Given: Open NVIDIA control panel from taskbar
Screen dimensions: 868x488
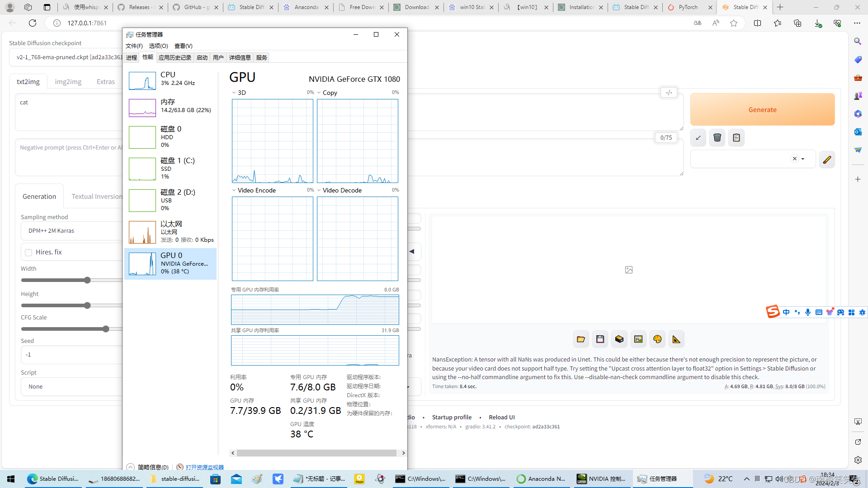Looking at the screenshot, I should tap(601, 479).
